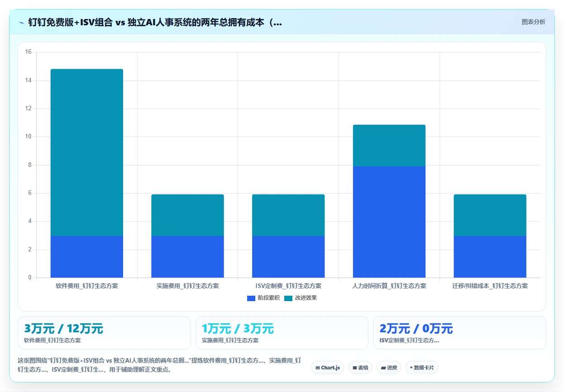The height and width of the screenshot is (392, 564).
Task: Click the blue bar segment for 迁移/纠错成本
Action: [x=490, y=257]
